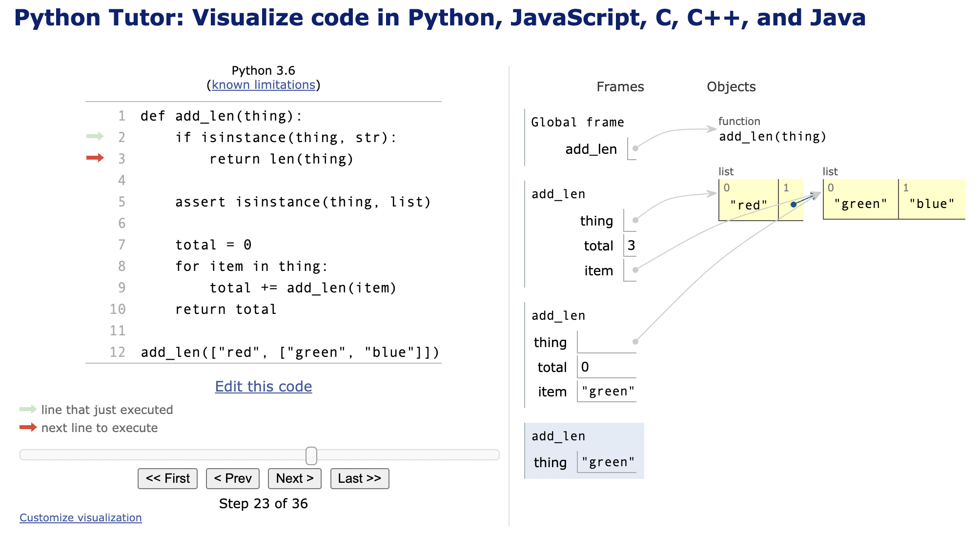
Task: Click code line 9 total += add_len(item)
Action: pos(303,288)
